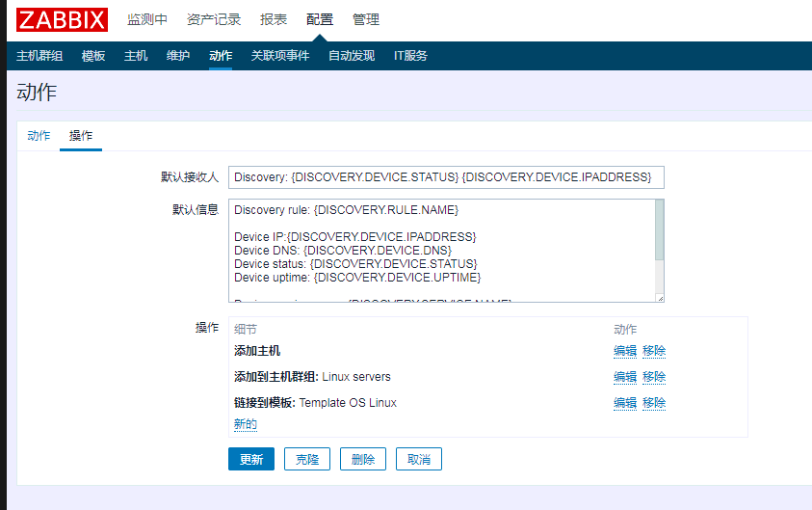Switch to the 操作 form tab

click(81, 136)
